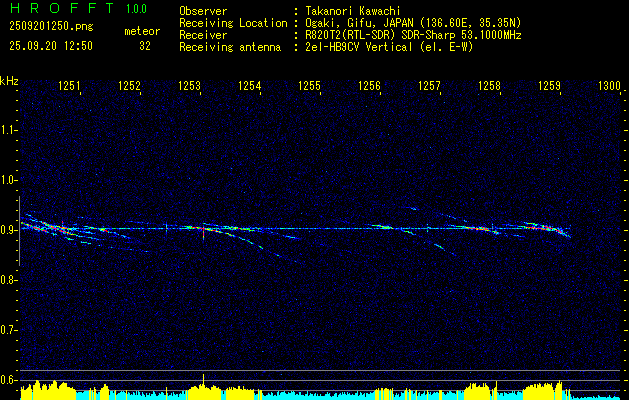The height and width of the screenshot is (400, 629).
Task: Click frequency axis label 0.9
Action: pos(9,230)
